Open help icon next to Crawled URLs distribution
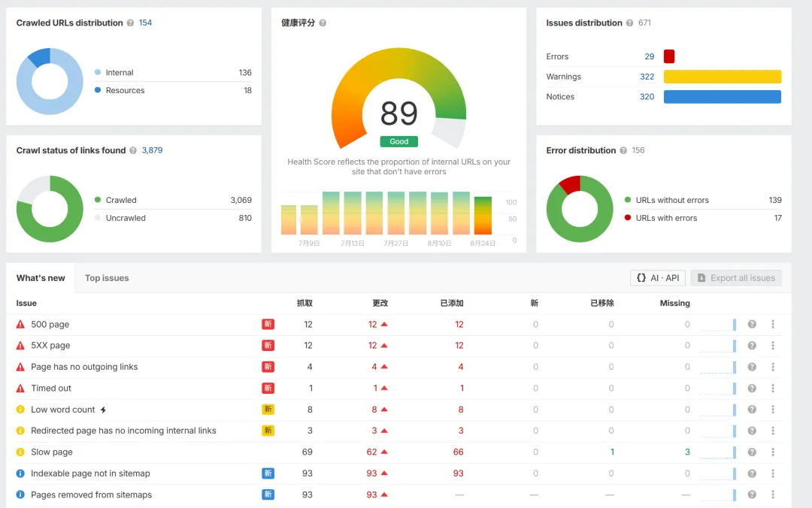The height and width of the screenshot is (508, 812). [x=131, y=23]
